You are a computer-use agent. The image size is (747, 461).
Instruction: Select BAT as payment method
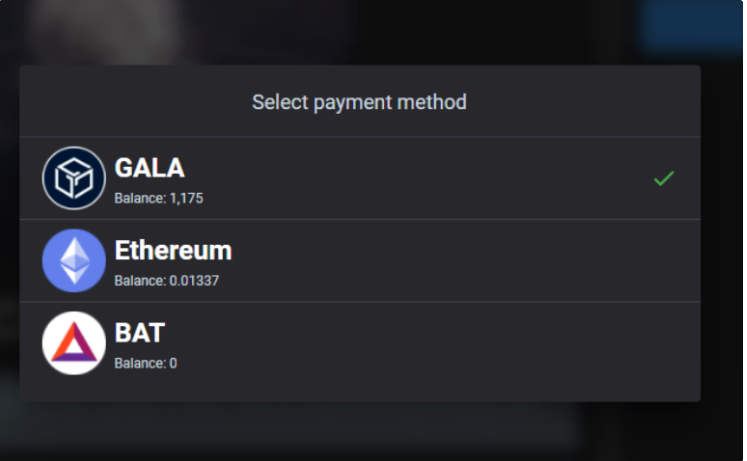tap(360, 343)
